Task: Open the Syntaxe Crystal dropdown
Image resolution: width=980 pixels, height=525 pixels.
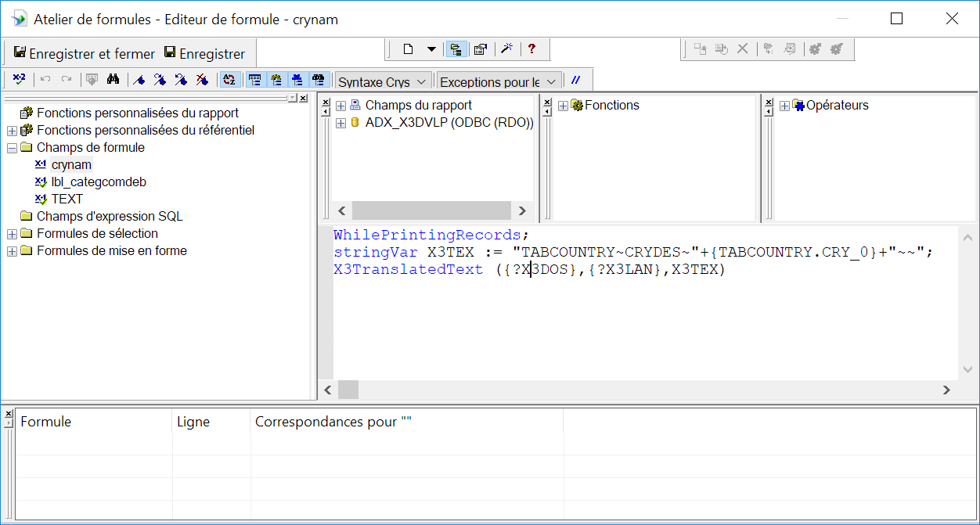Action: [383, 81]
